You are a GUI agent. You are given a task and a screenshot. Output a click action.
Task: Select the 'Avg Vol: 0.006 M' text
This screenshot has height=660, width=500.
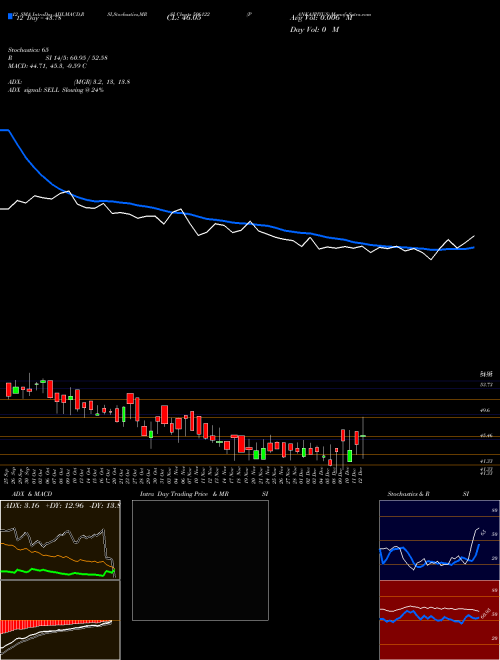tap(320, 19)
